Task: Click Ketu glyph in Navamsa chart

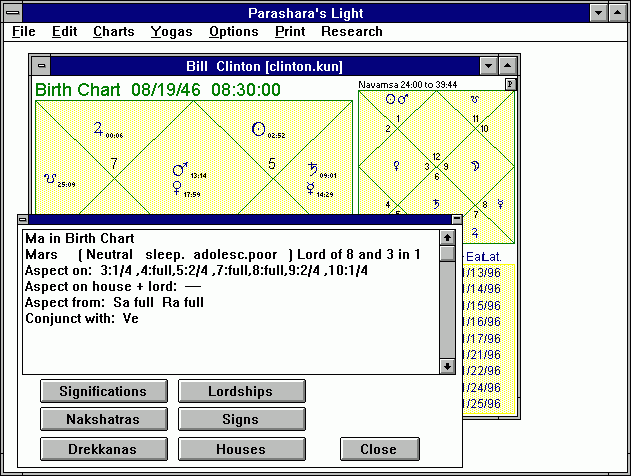Action: pyautogui.click(x=474, y=99)
